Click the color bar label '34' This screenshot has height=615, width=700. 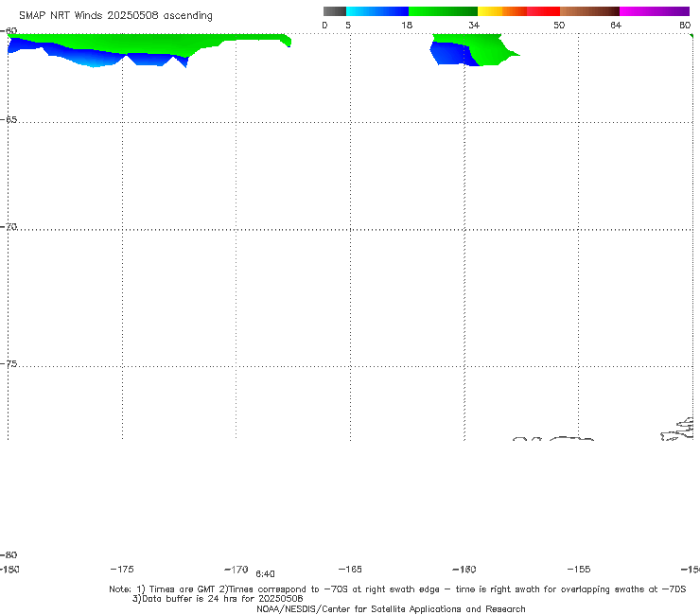coord(474,25)
